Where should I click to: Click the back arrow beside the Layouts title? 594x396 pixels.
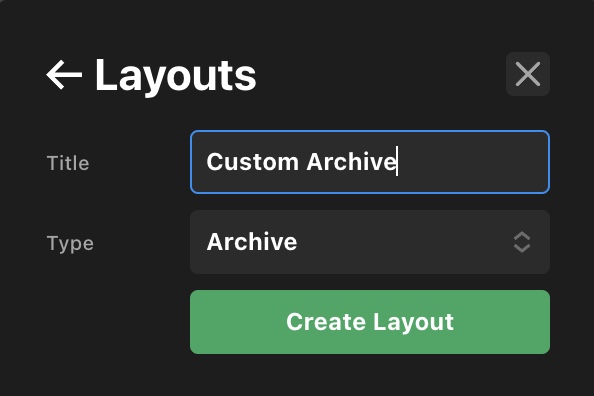tap(64, 75)
